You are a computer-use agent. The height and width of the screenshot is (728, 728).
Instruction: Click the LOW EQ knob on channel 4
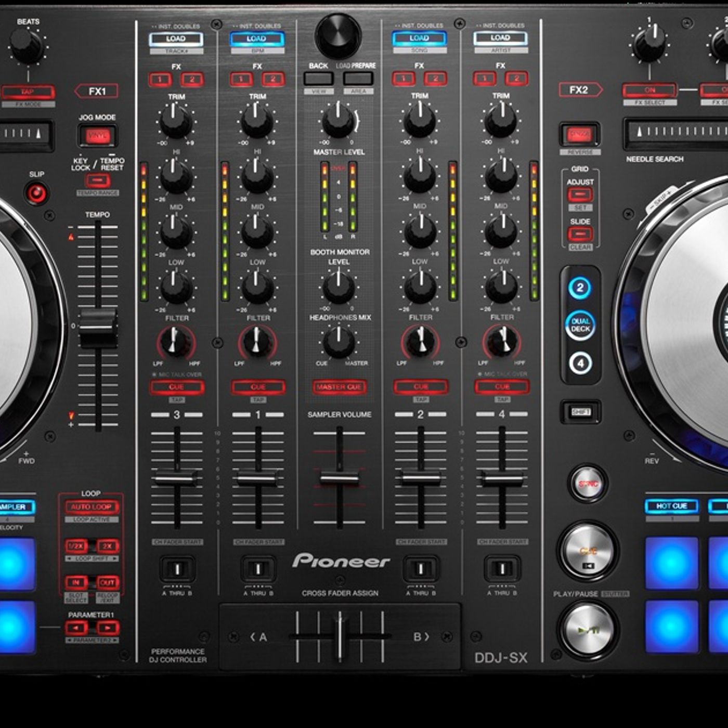coord(501,287)
